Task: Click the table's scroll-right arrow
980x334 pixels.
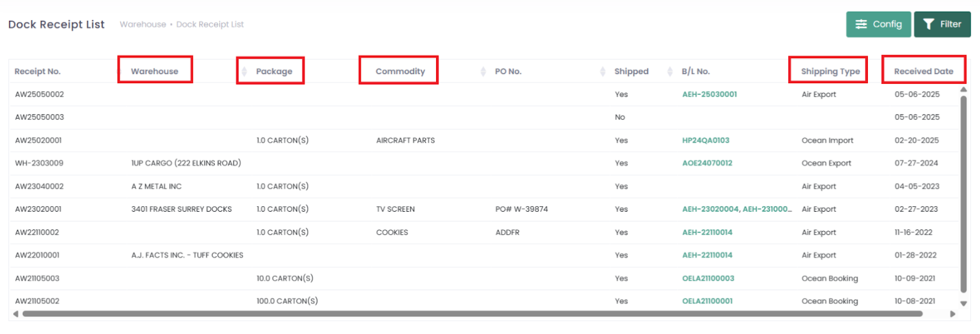Action: pos(952,314)
